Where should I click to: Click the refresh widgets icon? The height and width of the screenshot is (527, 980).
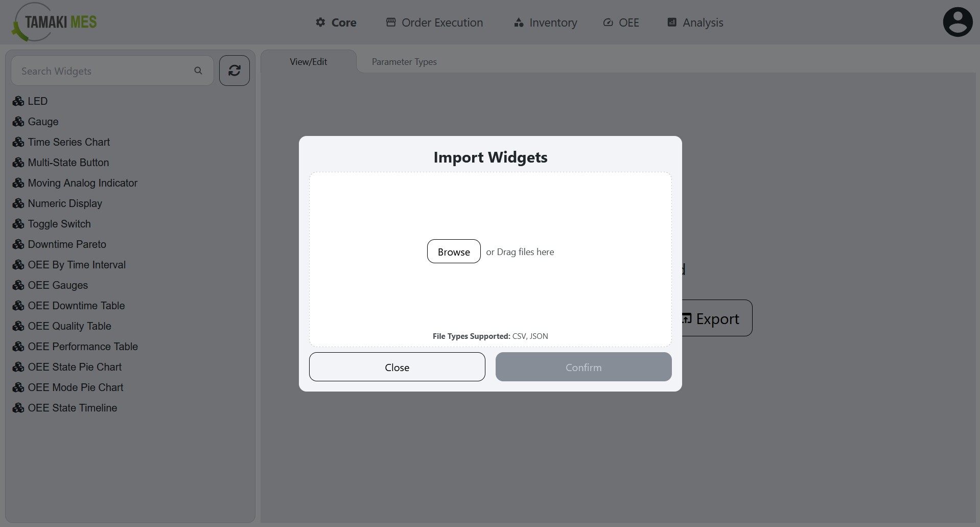234,70
